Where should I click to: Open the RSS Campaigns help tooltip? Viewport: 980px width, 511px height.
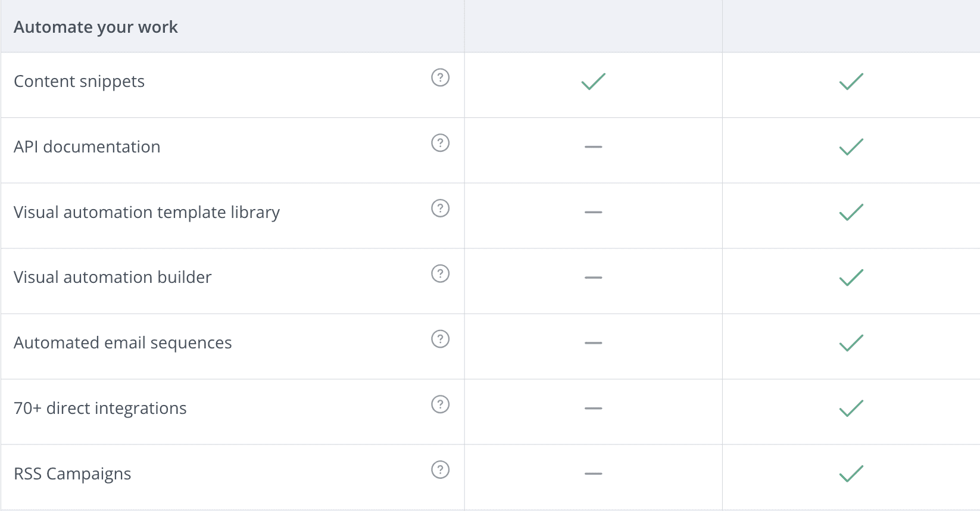[440, 470]
